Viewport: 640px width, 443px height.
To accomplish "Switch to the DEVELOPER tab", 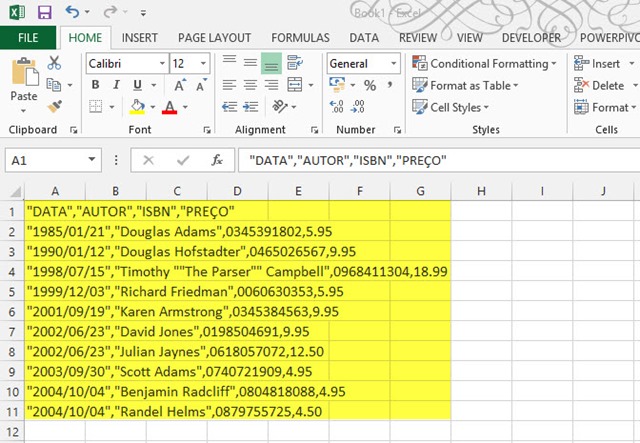I will (x=531, y=38).
